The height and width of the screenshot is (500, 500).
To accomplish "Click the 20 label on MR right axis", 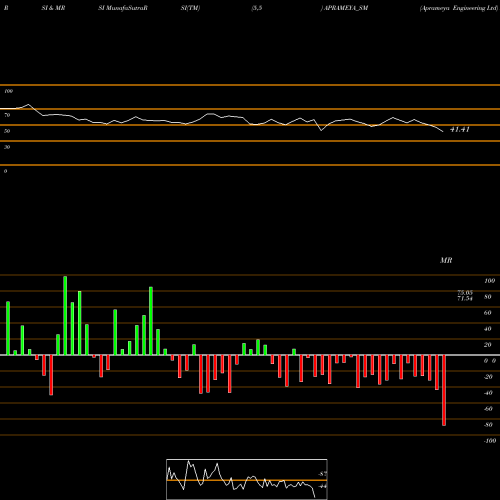I will [488, 345].
